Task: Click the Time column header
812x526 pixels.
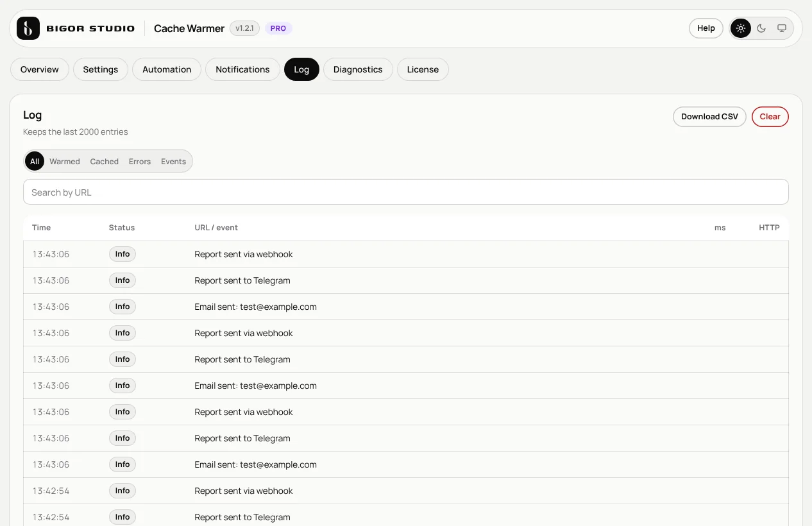Action: [41, 228]
